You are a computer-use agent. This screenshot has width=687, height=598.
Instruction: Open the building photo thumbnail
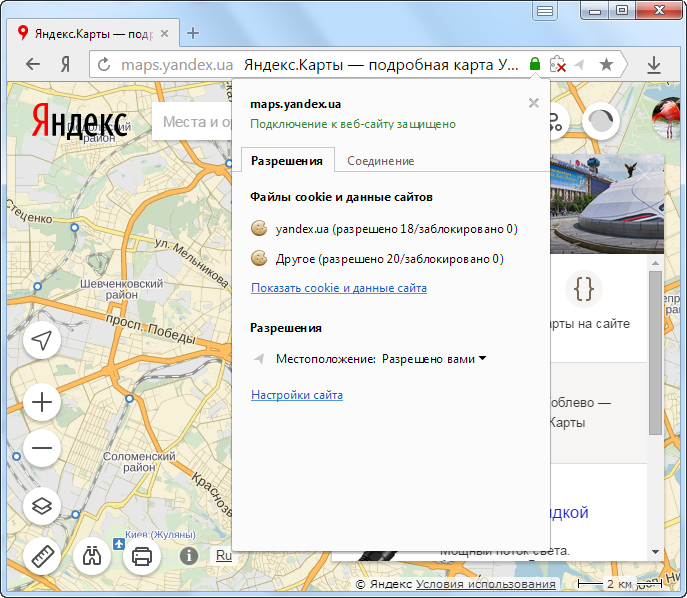coord(607,204)
